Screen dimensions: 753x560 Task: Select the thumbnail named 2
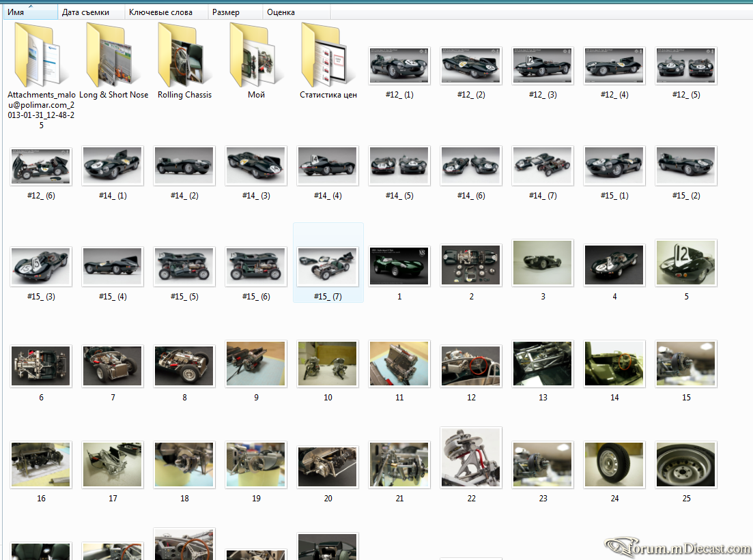pos(471,266)
